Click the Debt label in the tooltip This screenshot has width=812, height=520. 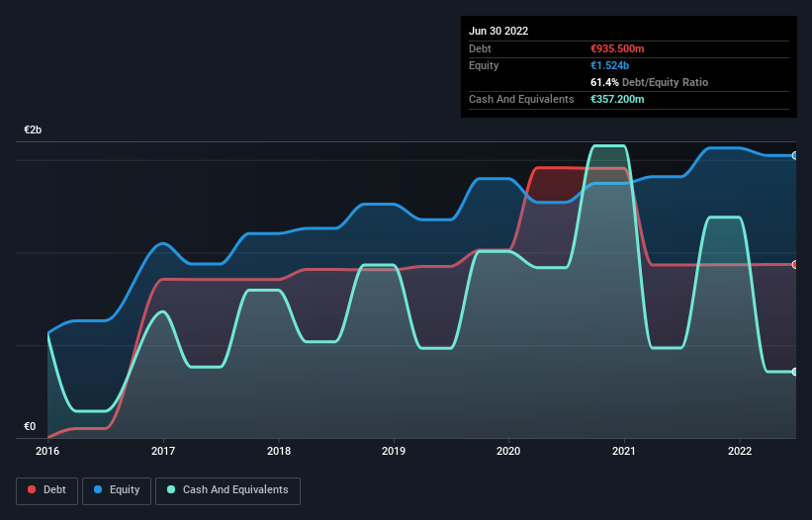[480, 48]
